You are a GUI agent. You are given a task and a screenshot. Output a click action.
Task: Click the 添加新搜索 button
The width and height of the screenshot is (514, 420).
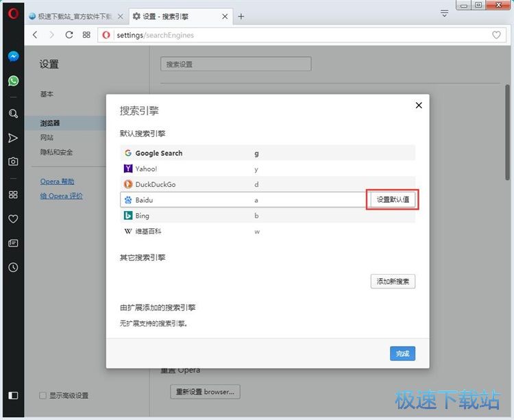393,282
